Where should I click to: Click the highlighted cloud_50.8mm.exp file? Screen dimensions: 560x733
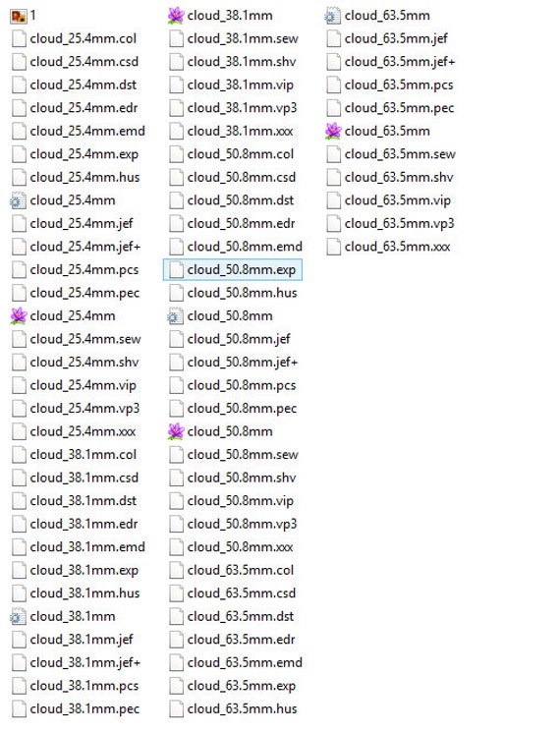(x=232, y=270)
